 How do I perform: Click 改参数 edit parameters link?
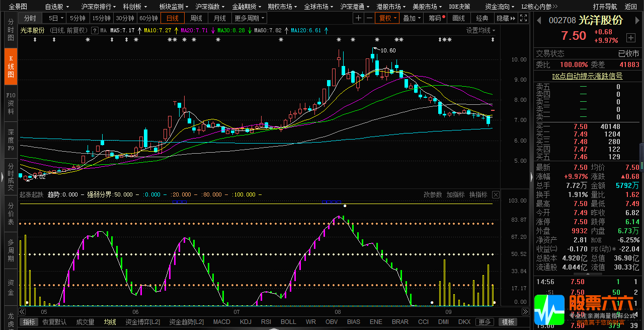(433, 194)
